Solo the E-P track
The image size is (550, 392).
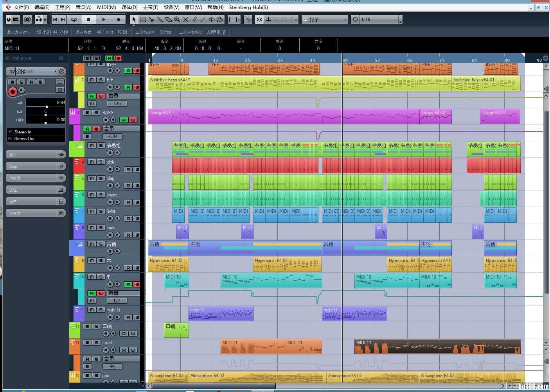[101, 79]
